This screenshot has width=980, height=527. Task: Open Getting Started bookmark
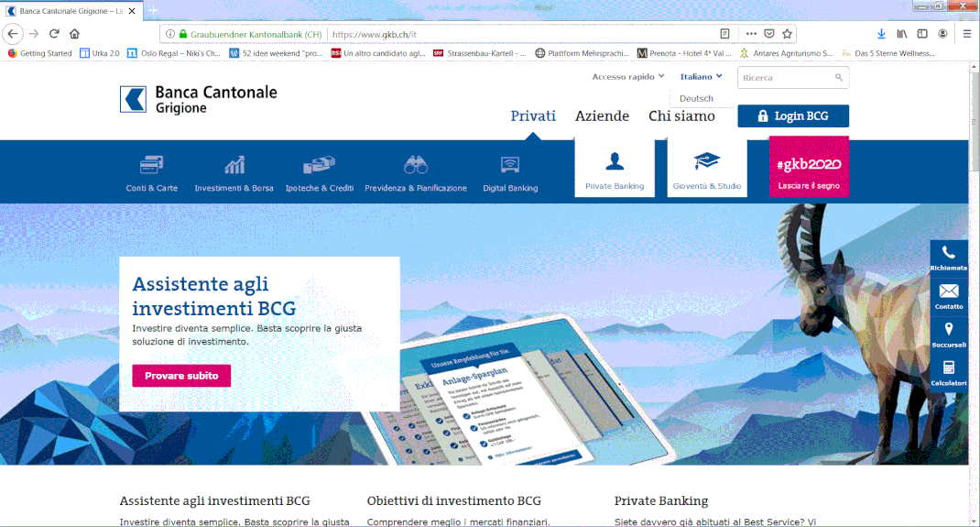click(40, 53)
